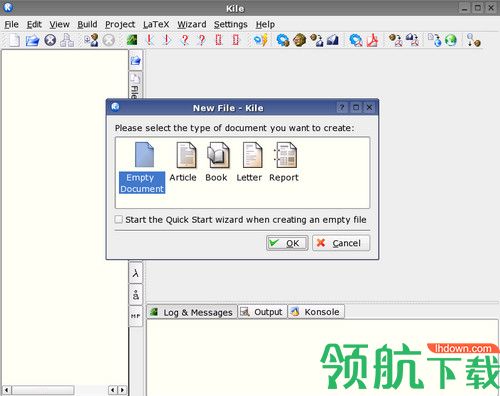Select the Article template

tap(183, 162)
